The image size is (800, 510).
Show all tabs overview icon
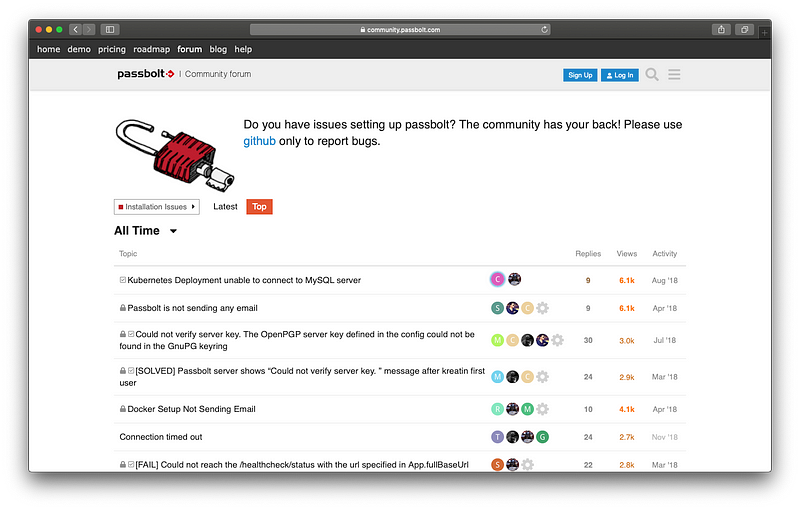click(x=744, y=30)
